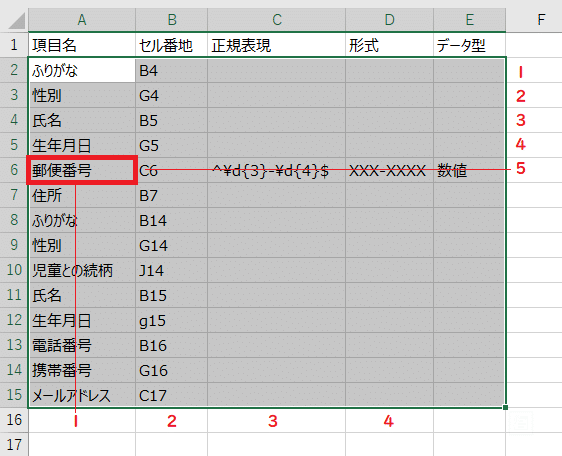Click cell containing G14
The width and height of the screenshot is (562, 456).
pyautogui.click(x=172, y=245)
